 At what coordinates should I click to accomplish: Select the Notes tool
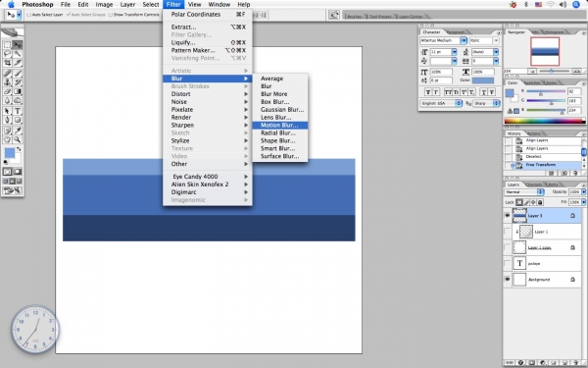coord(7,131)
